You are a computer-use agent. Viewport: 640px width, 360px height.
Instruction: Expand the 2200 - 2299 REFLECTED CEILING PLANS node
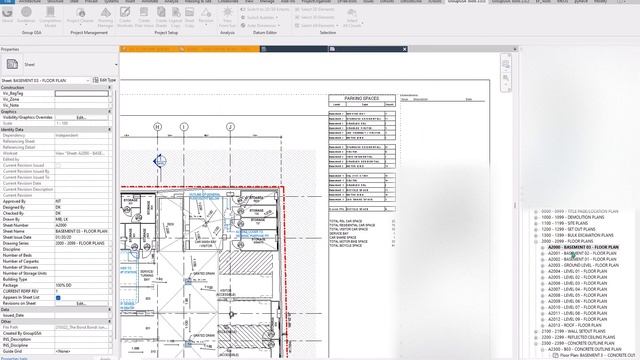coord(536,338)
